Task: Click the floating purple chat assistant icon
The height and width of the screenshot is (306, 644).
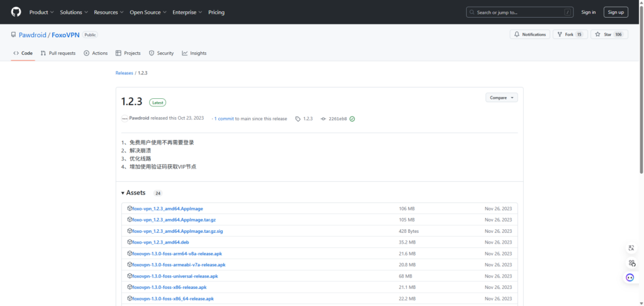Action: 630,278
